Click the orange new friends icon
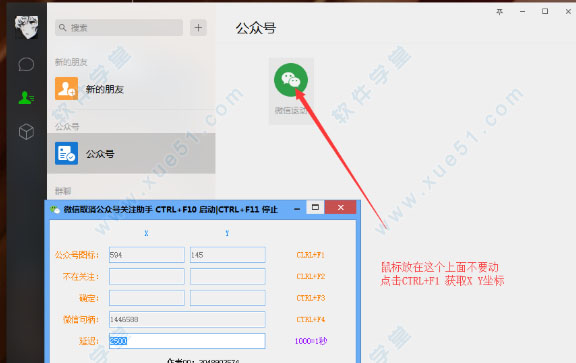Screen dimensions: 576x363 click(66, 89)
